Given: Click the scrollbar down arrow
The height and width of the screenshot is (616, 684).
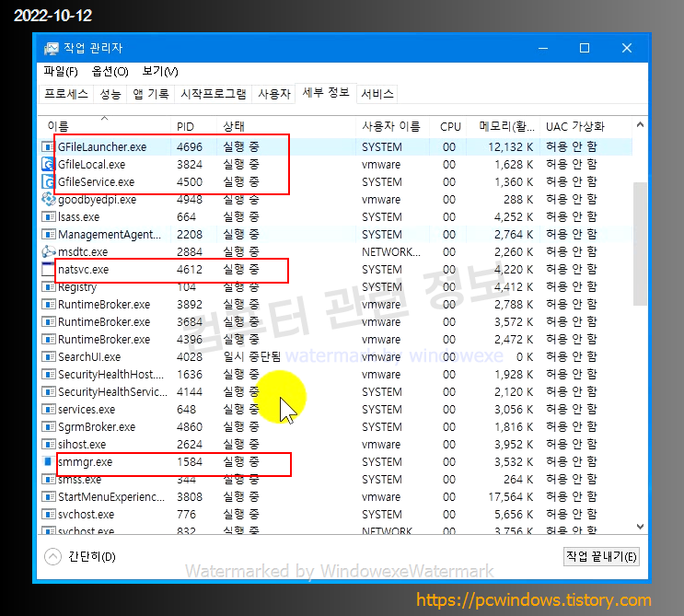Looking at the screenshot, I should (640, 526).
